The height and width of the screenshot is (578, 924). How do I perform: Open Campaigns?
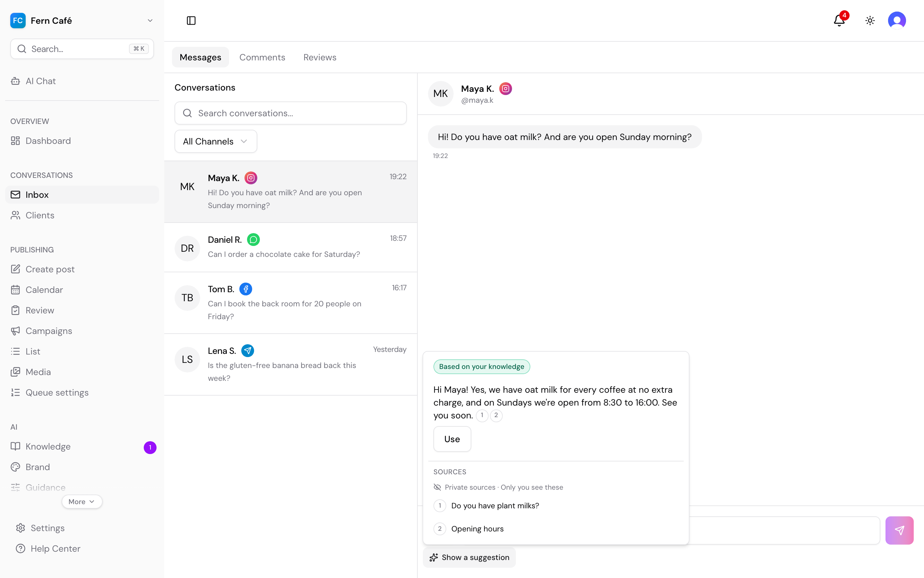tap(82, 331)
